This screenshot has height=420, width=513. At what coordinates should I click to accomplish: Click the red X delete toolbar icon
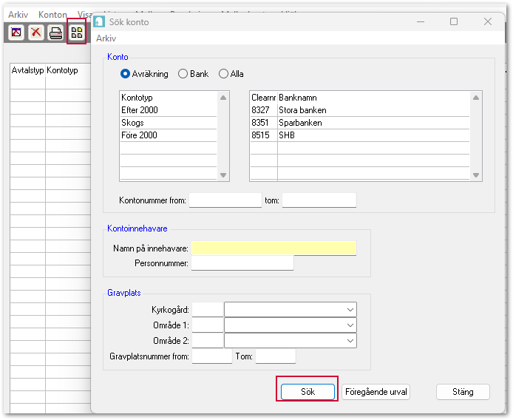pos(36,33)
